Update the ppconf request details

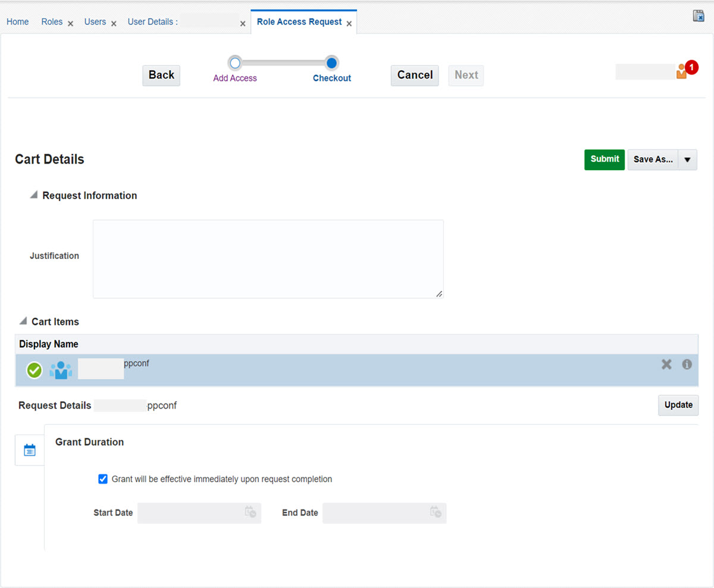pyautogui.click(x=678, y=405)
